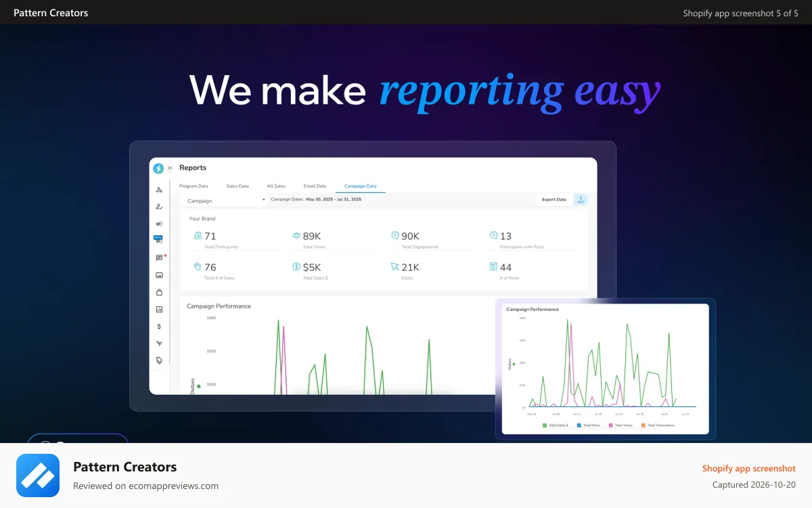This screenshot has width=812, height=508.
Task: Click the Export Data button
Action: tap(554, 200)
